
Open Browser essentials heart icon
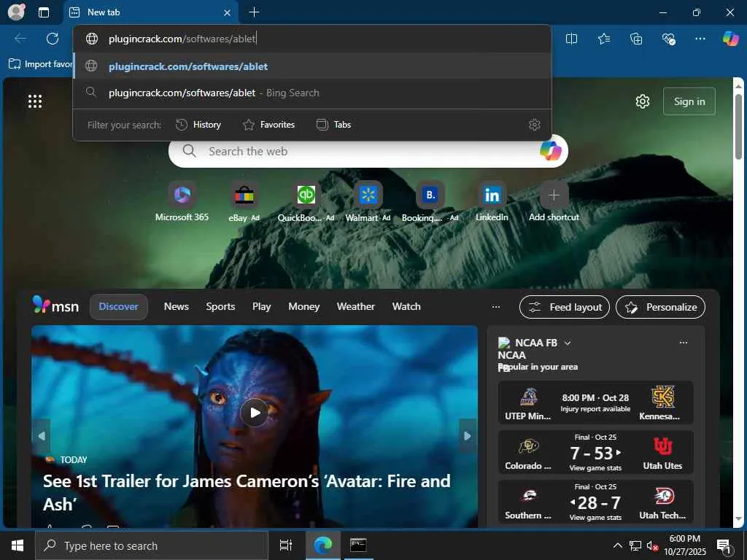coord(668,39)
